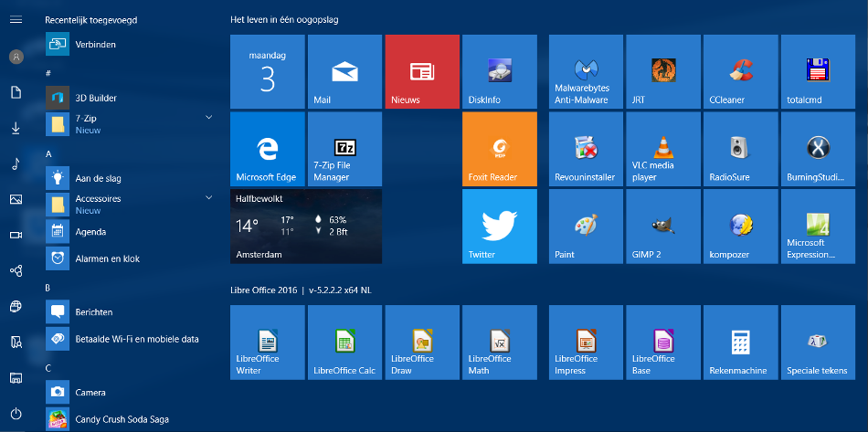Open Microsoft Expression tile
Screen dimensions: 868x432
(818, 227)
